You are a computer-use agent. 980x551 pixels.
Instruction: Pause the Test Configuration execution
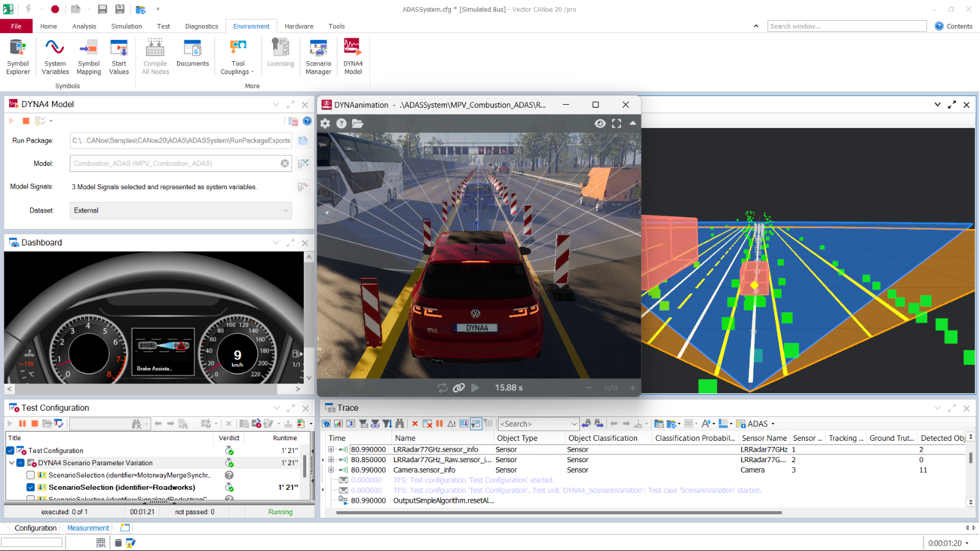[22, 424]
